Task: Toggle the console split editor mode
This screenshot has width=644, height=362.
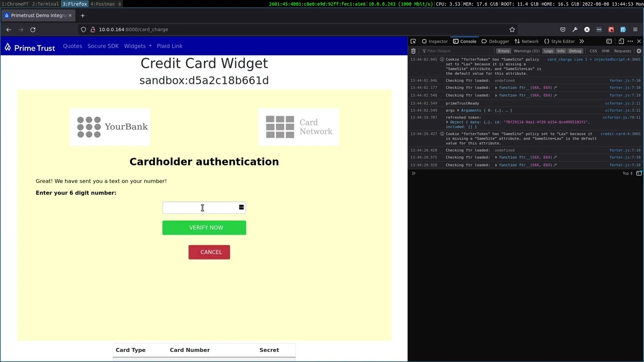Action: (x=639, y=173)
